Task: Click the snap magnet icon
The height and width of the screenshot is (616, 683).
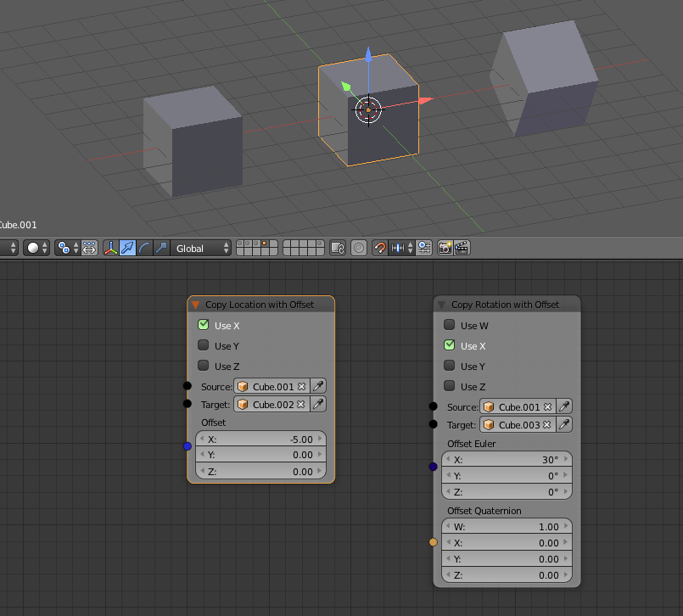Action: tap(380, 249)
